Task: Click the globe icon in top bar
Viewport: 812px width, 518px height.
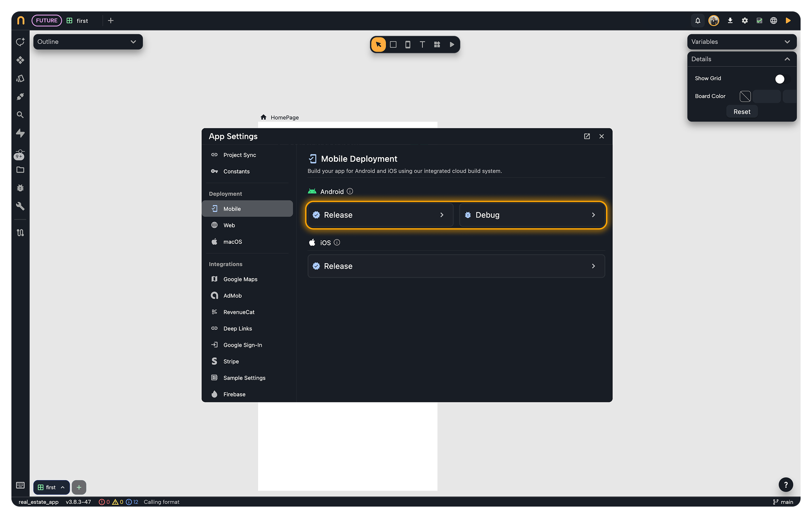Action: [774, 21]
